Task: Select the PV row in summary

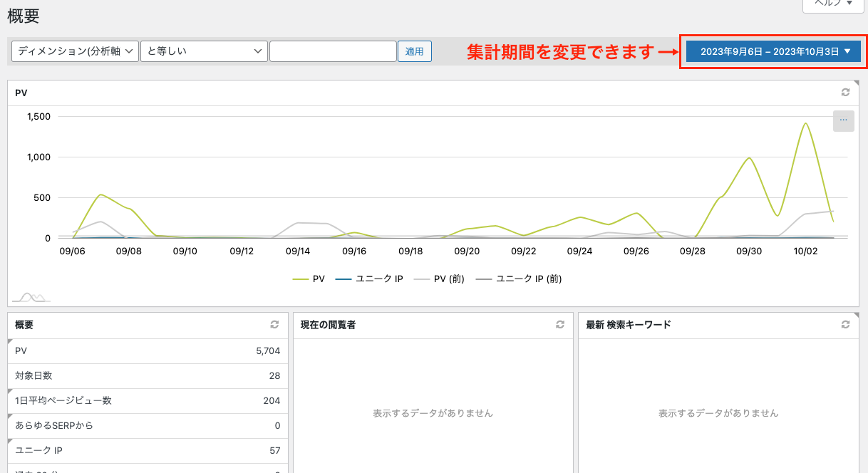Action: [147, 351]
